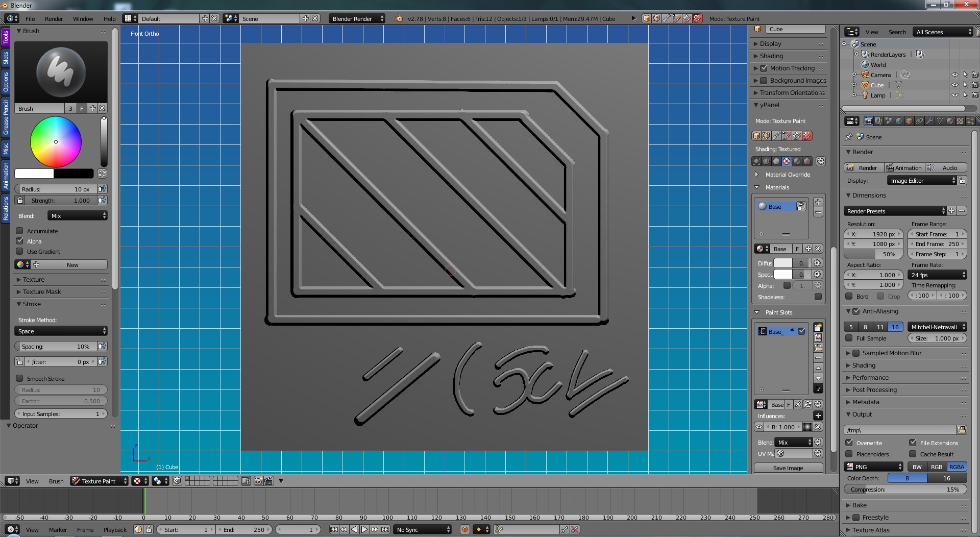
Task: Click the brush preview thumbnail
Action: 61,71
